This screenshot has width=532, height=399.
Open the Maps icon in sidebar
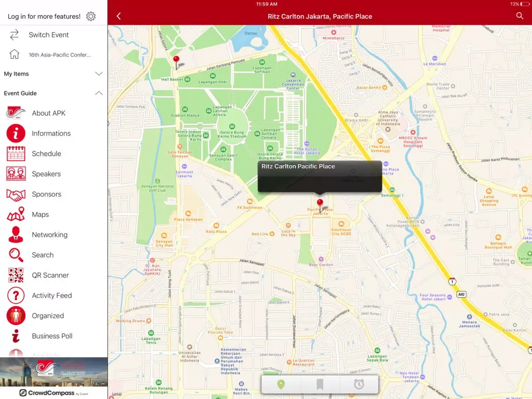(x=15, y=214)
